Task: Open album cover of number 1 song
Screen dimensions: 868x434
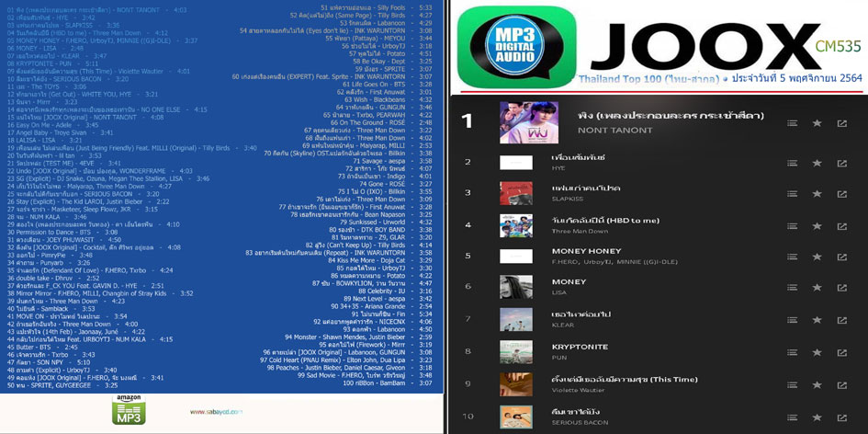Action: [529, 122]
